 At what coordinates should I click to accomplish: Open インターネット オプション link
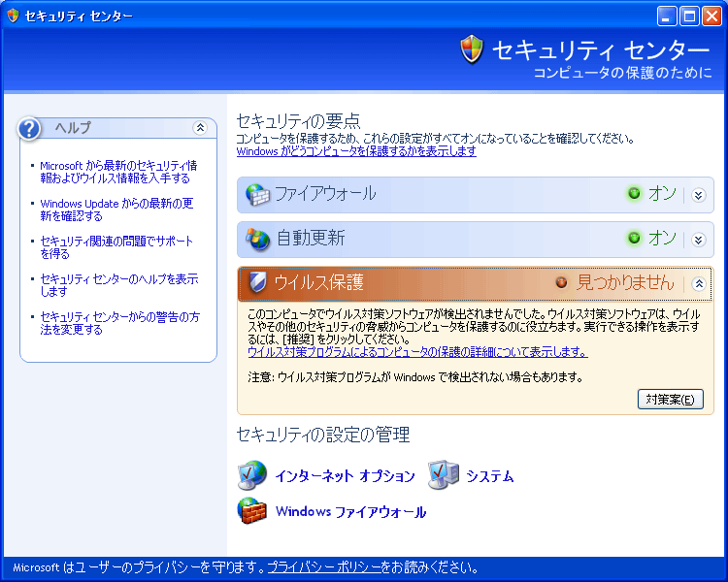345,475
